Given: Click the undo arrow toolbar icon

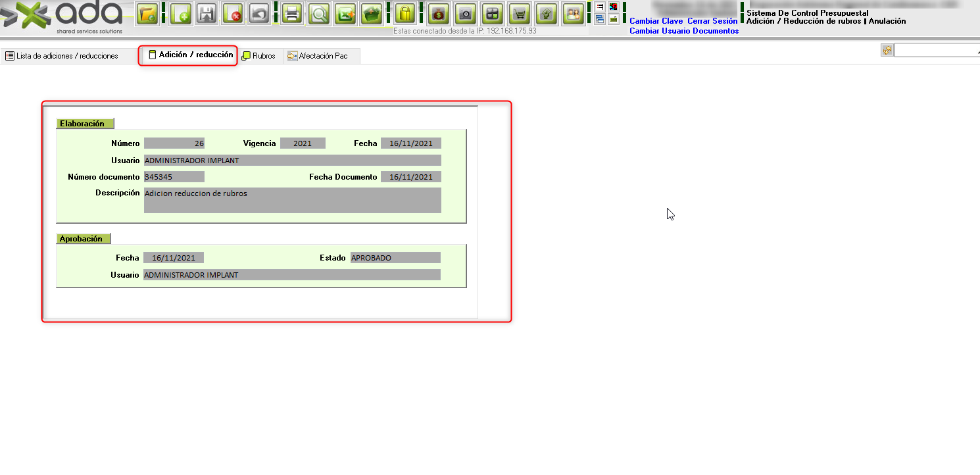Looking at the screenshot, I should (259, 14).
